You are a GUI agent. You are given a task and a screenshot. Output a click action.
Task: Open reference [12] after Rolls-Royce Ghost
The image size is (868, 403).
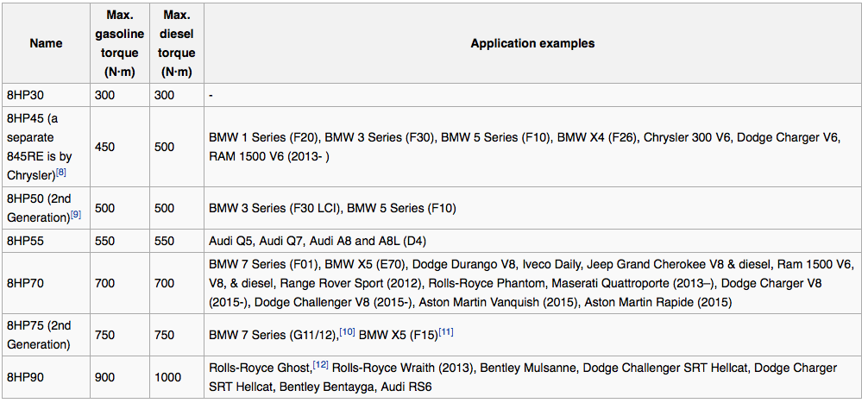[320, 364]
